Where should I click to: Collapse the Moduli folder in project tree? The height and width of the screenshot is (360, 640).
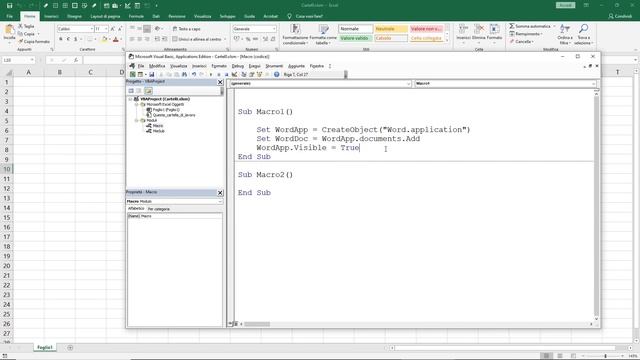point(137,120)
